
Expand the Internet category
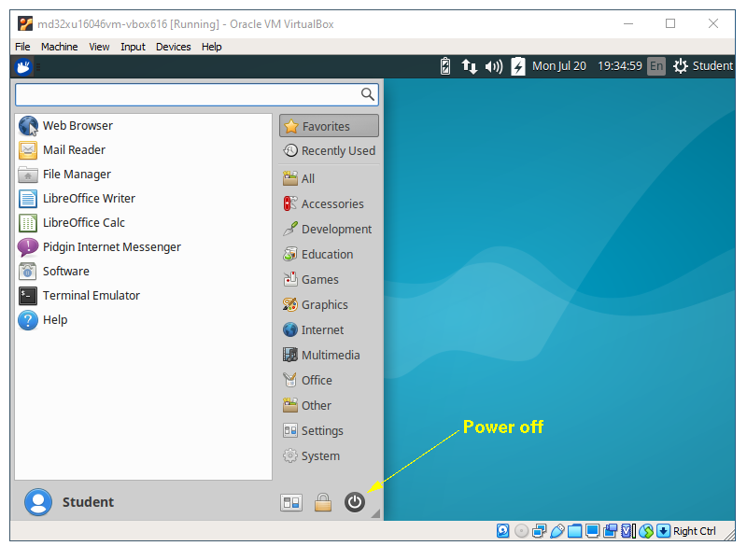(322, 330)
